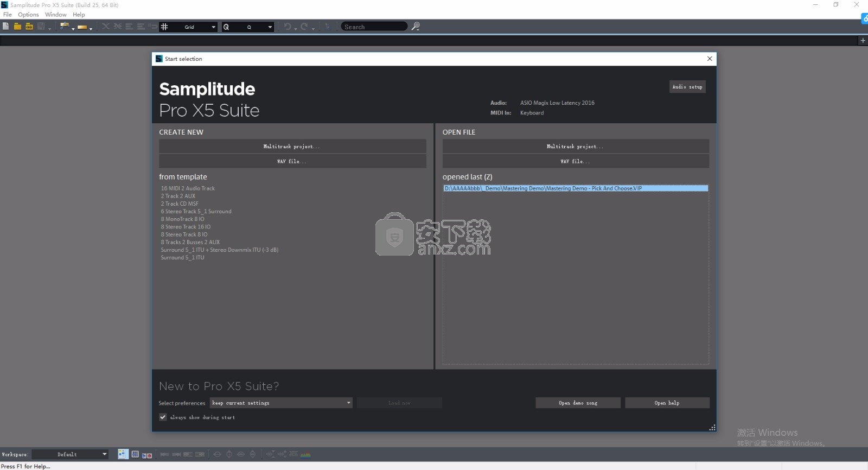Open existing Multitrack project under OPEN FILE
Image resolution: width=868 pixels, height=470 pixels.
point(576,146)
